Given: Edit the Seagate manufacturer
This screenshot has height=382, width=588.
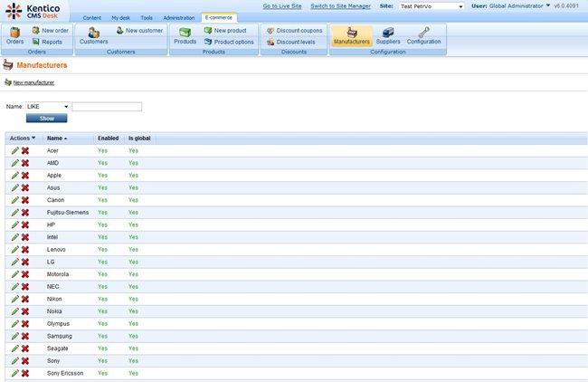Looking at the screenshot, I should point(15,349).
